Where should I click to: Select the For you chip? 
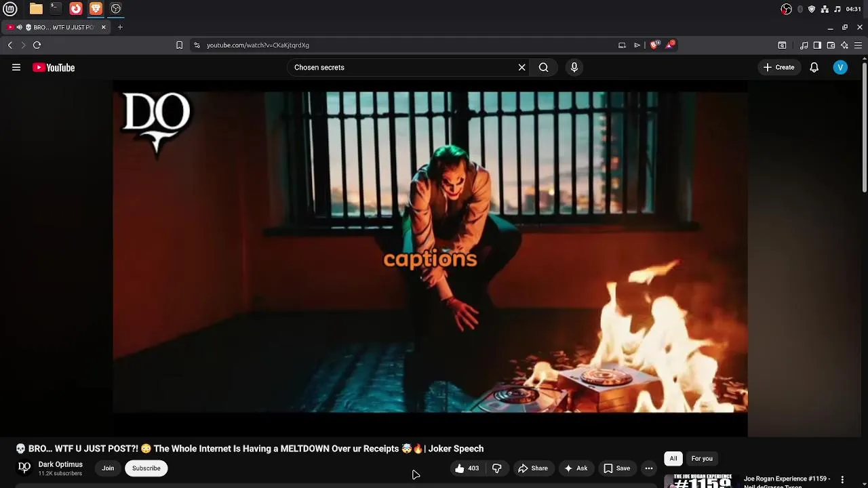(702, 459)
